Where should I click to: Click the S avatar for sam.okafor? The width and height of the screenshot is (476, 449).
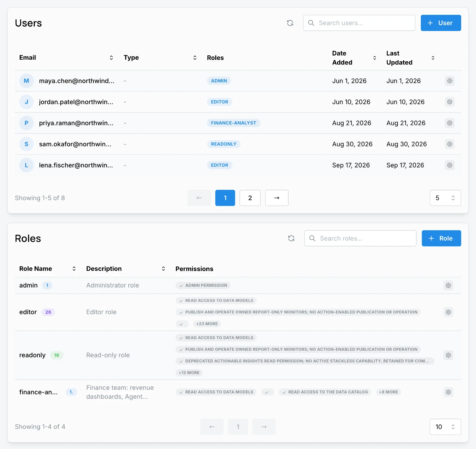click(27, 144)
